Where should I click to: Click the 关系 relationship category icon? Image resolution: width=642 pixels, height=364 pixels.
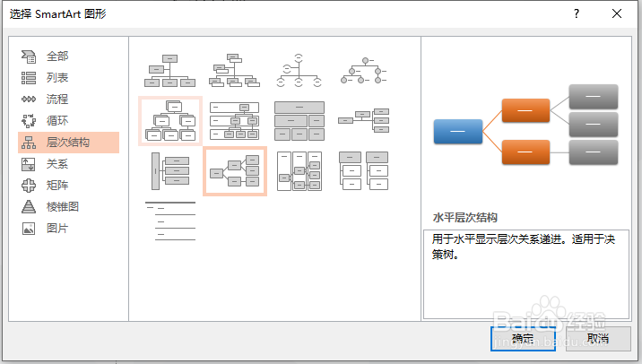(29, 164)
